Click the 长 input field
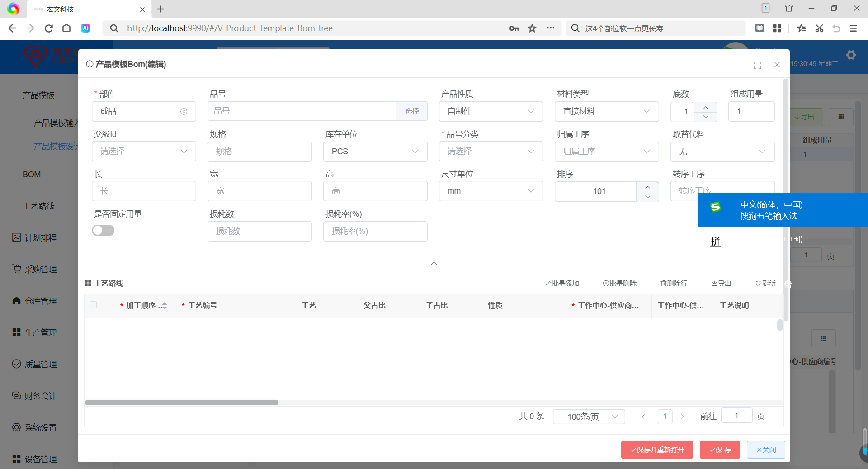Viewport: 868px width, 469px height. (144, 191)
